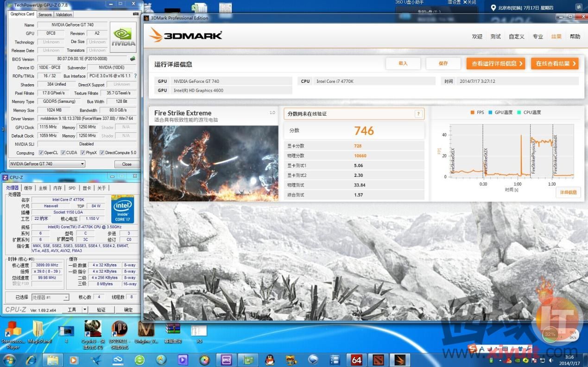Click the Intel Core i7 badge in CPU-Z

pos(123,209)
